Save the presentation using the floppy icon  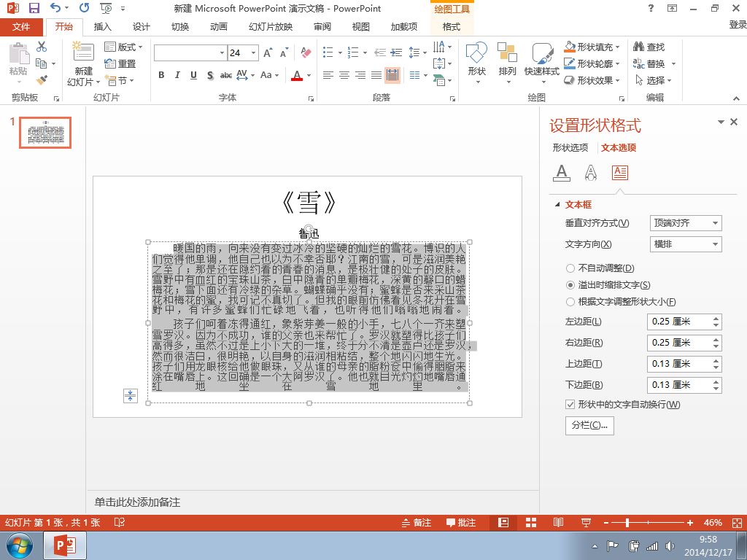pos(34,8)
